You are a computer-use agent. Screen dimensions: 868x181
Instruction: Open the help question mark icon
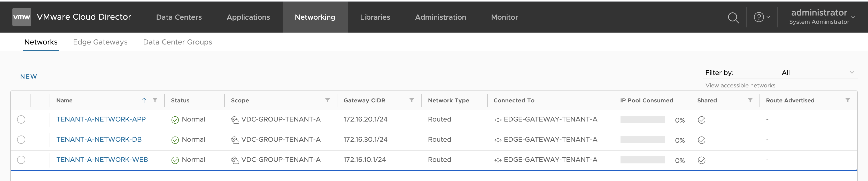[758, 17]
